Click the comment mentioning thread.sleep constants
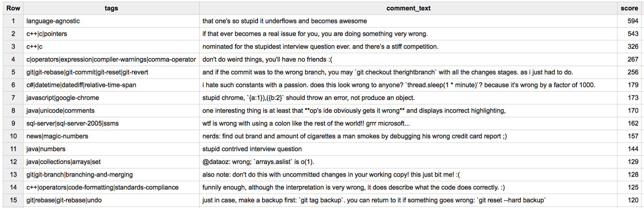Viewport: 644px width, 208px height. click(398, 85)
